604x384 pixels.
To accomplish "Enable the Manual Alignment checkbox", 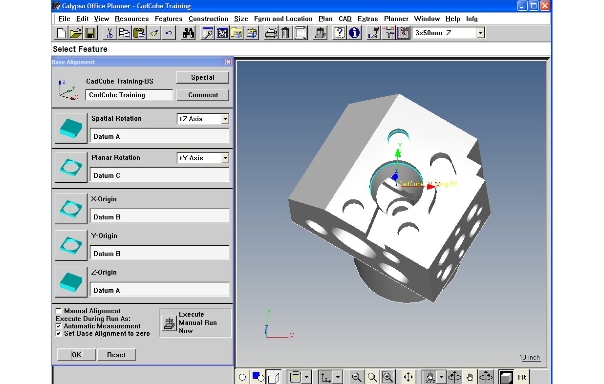I will point(59,310).
